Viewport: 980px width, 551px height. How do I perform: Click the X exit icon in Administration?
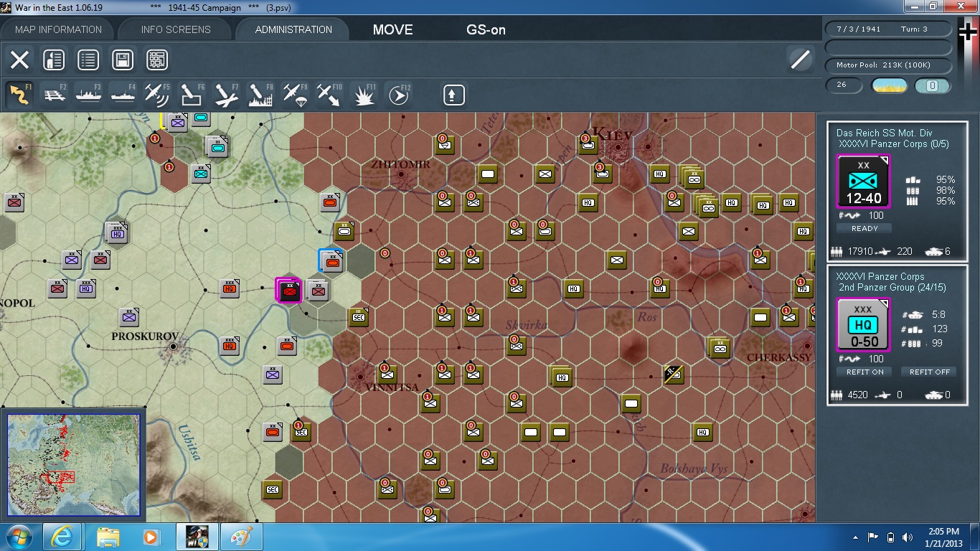click(x=19, y=60)
